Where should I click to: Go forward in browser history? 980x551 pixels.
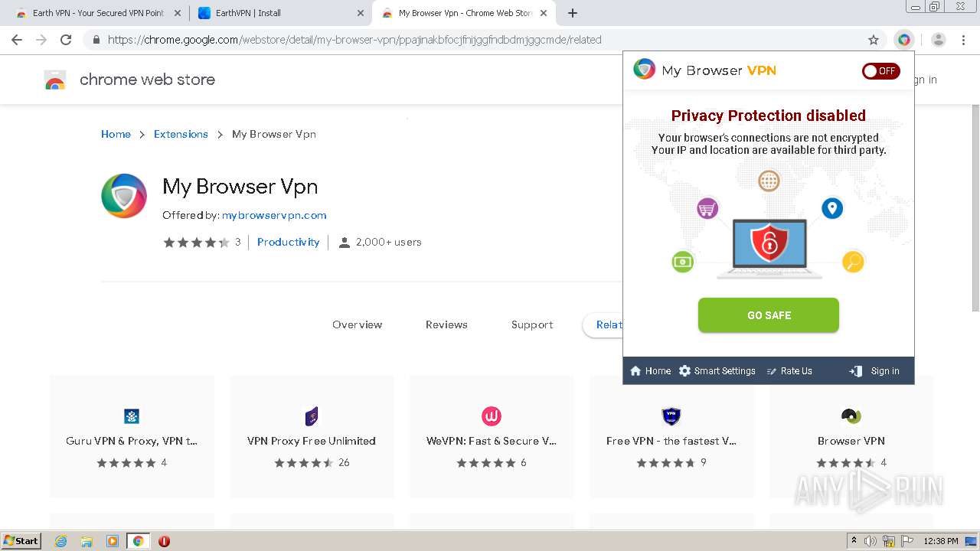pyautogui.click(x=41, y=40)
